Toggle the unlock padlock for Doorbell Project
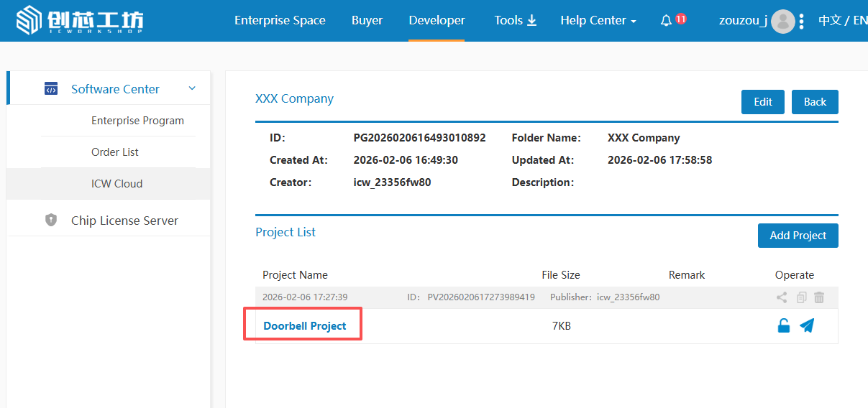The width and height of the screenshot is (868, 408). coord(784,326)
